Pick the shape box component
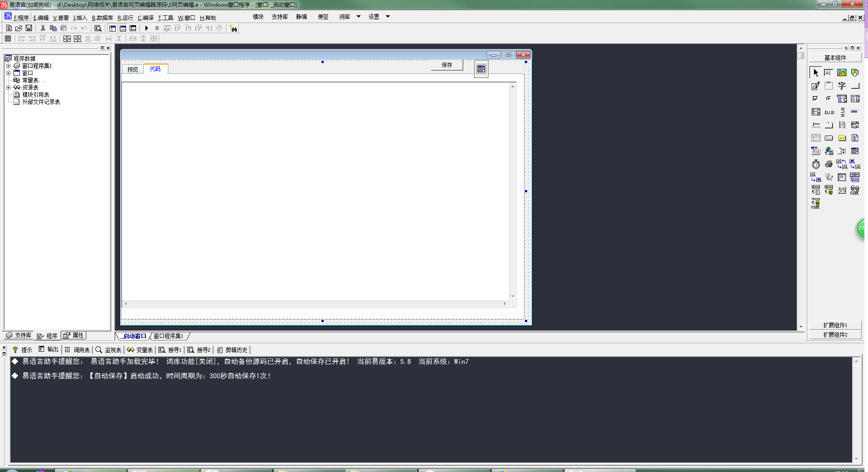This screenshot has width=868, height=472. click(x=855, y=73)
